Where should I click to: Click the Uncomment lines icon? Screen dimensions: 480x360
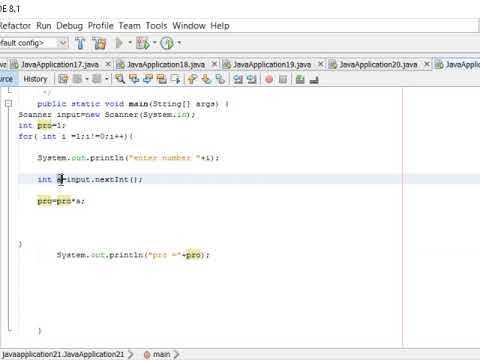pyautogui.click(x=314, y=79)
